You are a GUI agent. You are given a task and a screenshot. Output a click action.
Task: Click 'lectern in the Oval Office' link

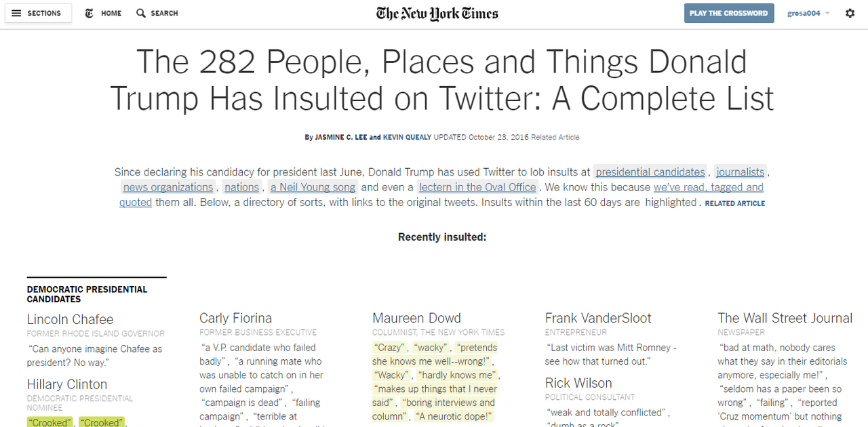477,187
